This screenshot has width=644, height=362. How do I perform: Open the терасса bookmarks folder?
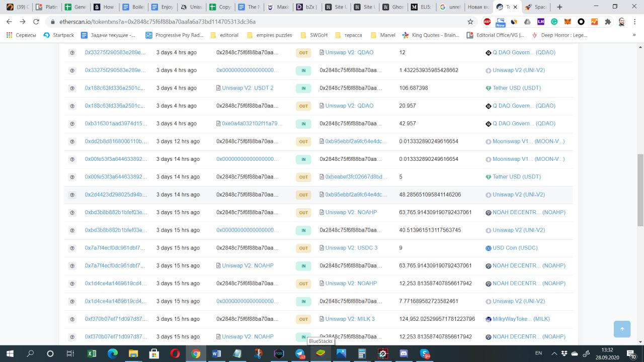(x=348, y=35)
